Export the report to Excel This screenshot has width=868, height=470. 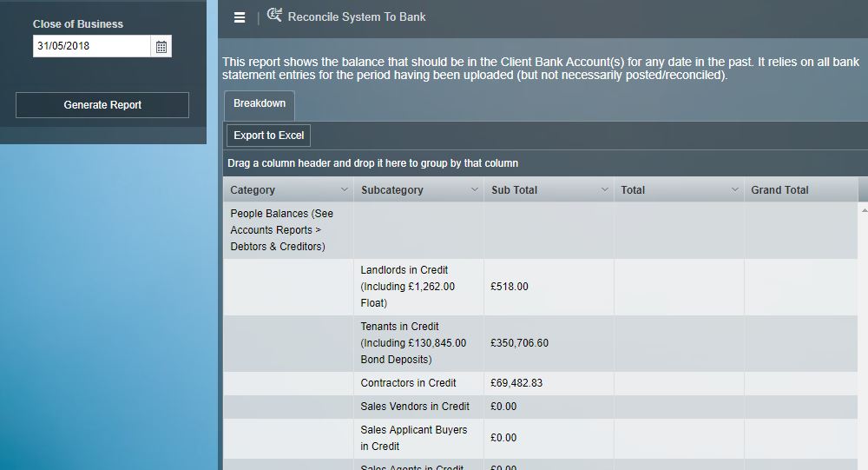[x=268, y=136]
